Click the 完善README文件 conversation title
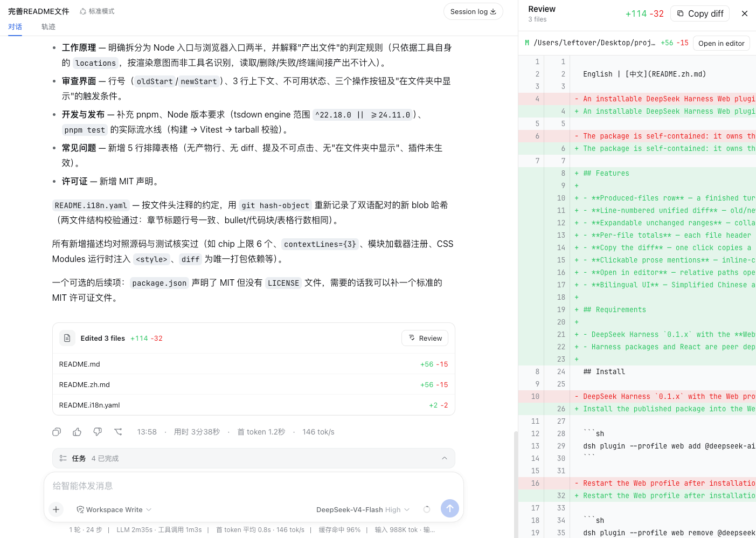This screenshot has height=538, width=756. pyautogui.click(x=39, y=11)
